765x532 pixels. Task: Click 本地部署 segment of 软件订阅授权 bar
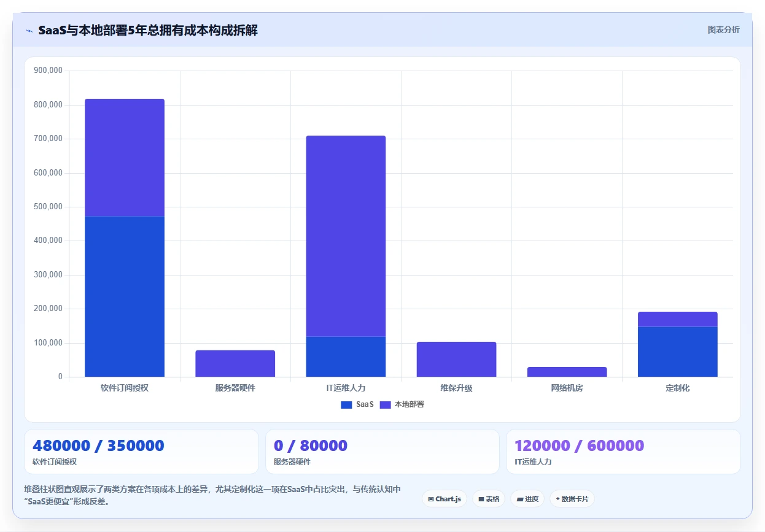125,158
